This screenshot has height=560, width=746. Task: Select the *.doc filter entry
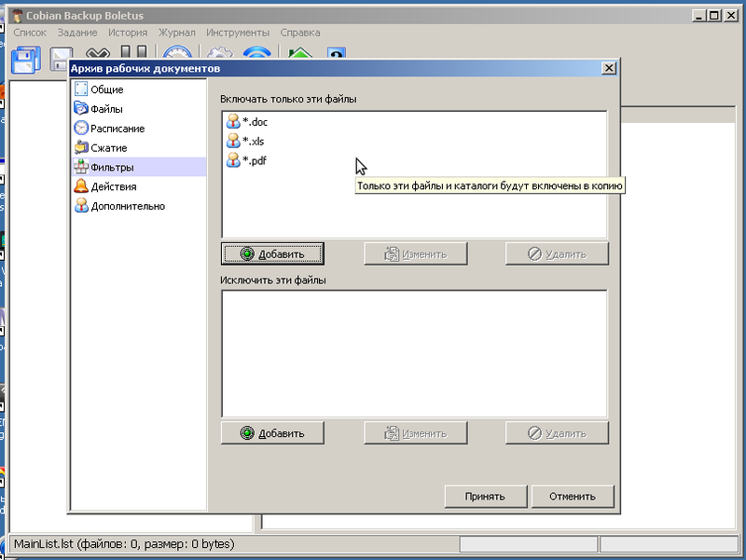(x=255, y=122)
